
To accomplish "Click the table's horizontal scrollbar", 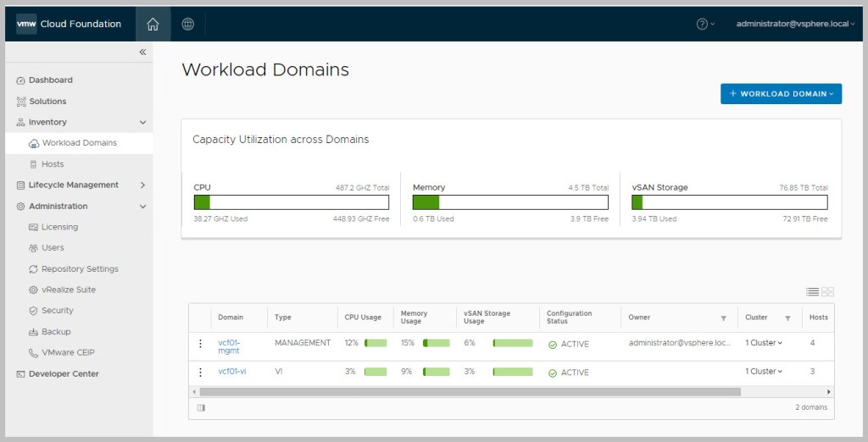I will coord(470,392).
